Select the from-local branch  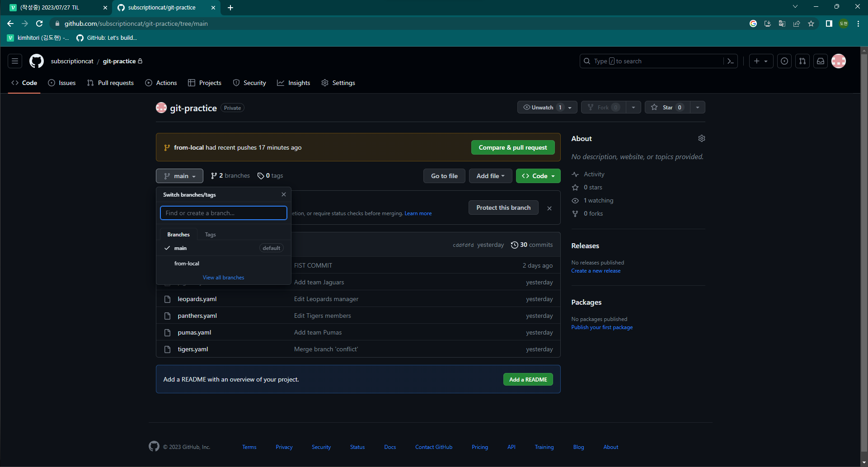point(224,264)
